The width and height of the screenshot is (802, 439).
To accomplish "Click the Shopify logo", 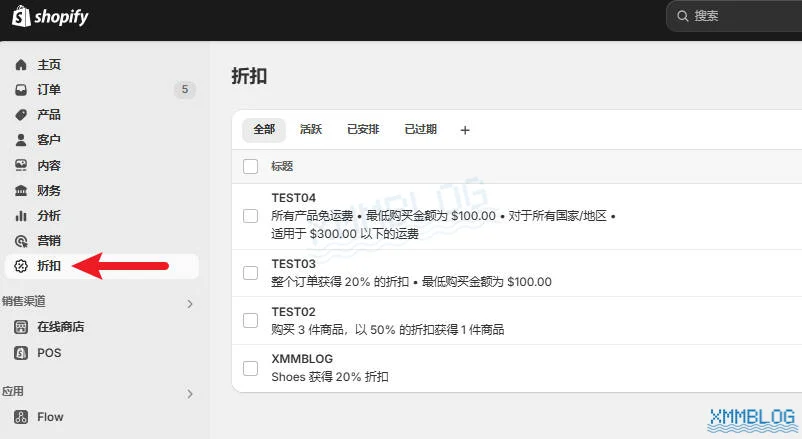I will coord(50,16).
